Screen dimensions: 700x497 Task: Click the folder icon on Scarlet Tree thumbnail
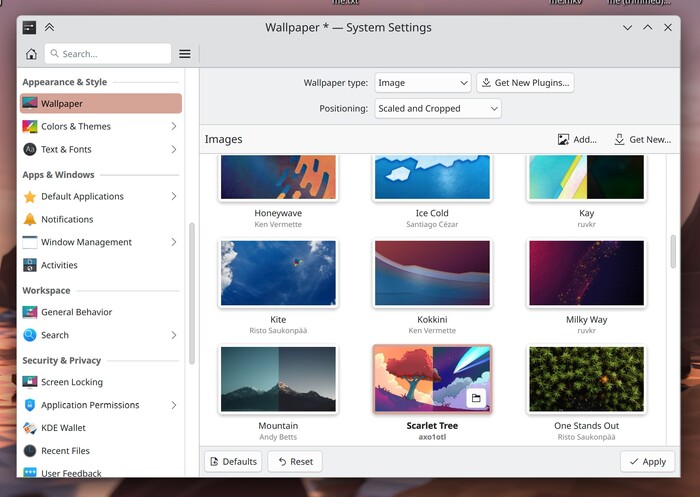477,398
